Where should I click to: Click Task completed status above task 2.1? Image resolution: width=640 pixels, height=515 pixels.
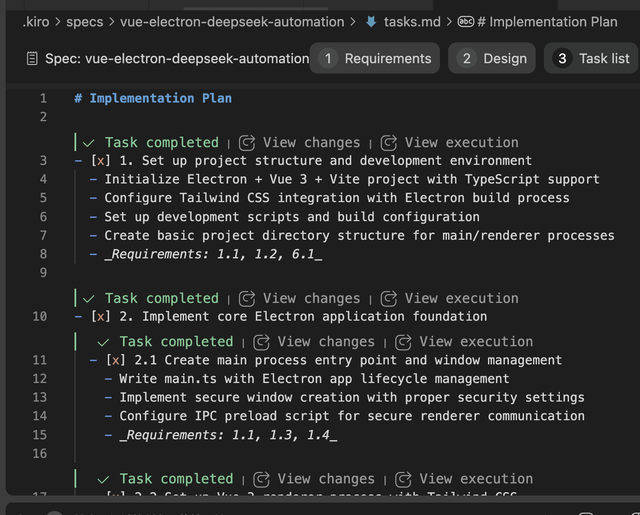[176, 342]
